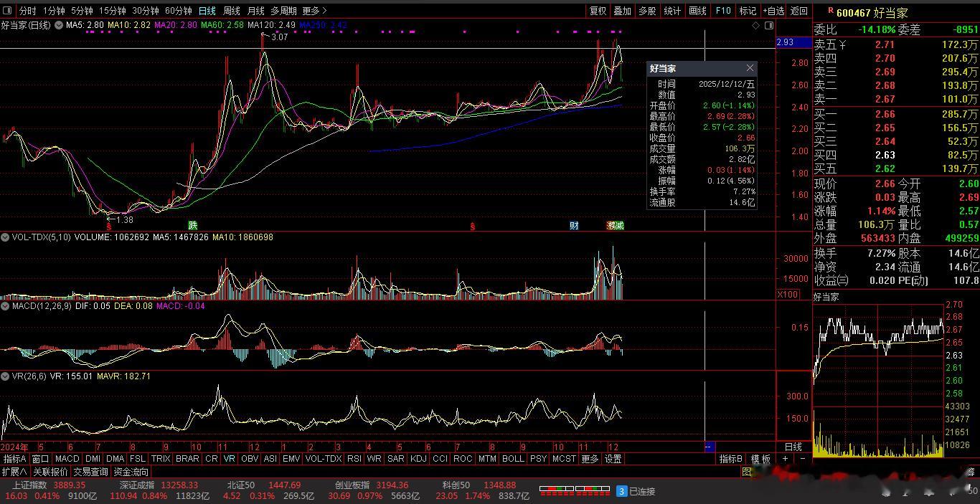Image resolution: width=980 pixels, height=504 pixels.
Task: Click the 跌 marker on the chart
Action: pos(192,225)
